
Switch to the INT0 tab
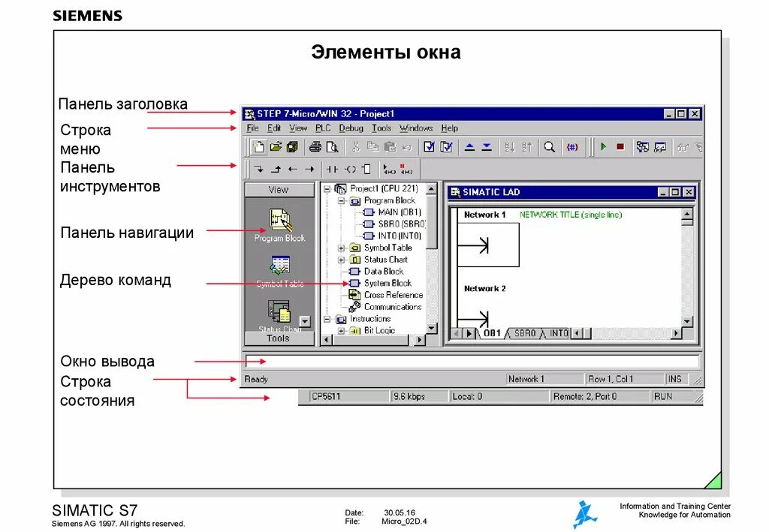(x=558, y=334)
